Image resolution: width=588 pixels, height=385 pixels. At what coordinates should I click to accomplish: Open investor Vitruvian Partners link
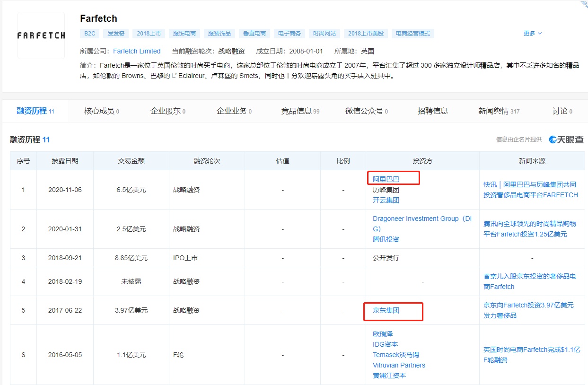coord(399,365)
